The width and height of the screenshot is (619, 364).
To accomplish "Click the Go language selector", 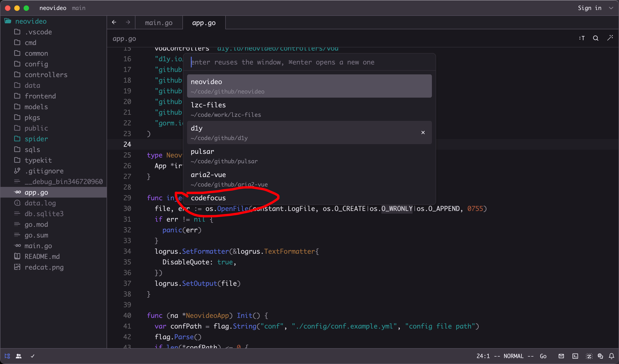I will click(543, 356).
